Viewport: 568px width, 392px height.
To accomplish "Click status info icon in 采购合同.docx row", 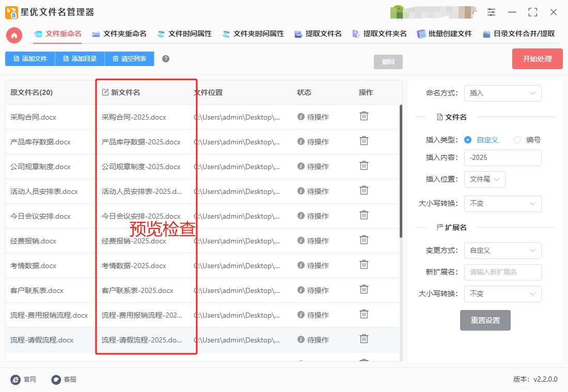I will tap(301, 117).
